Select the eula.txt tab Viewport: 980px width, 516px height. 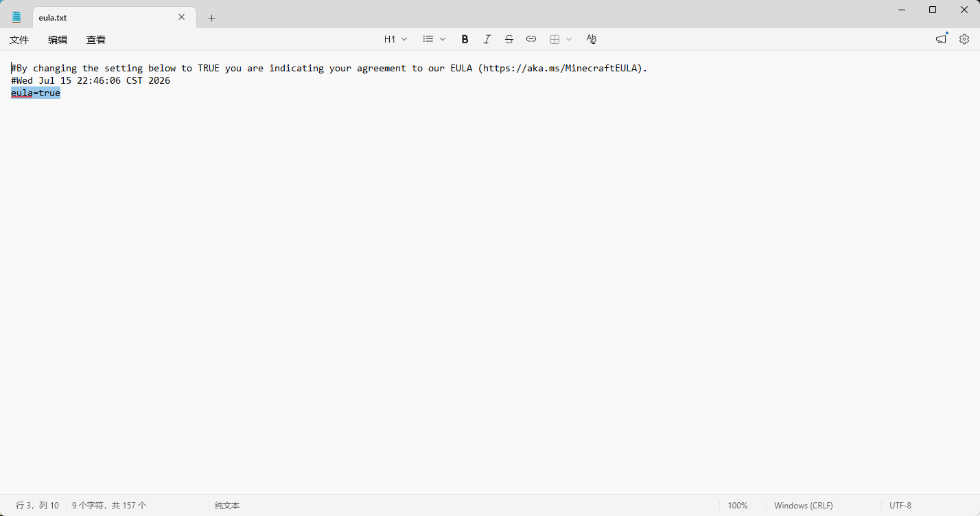[x=103, y=17]
